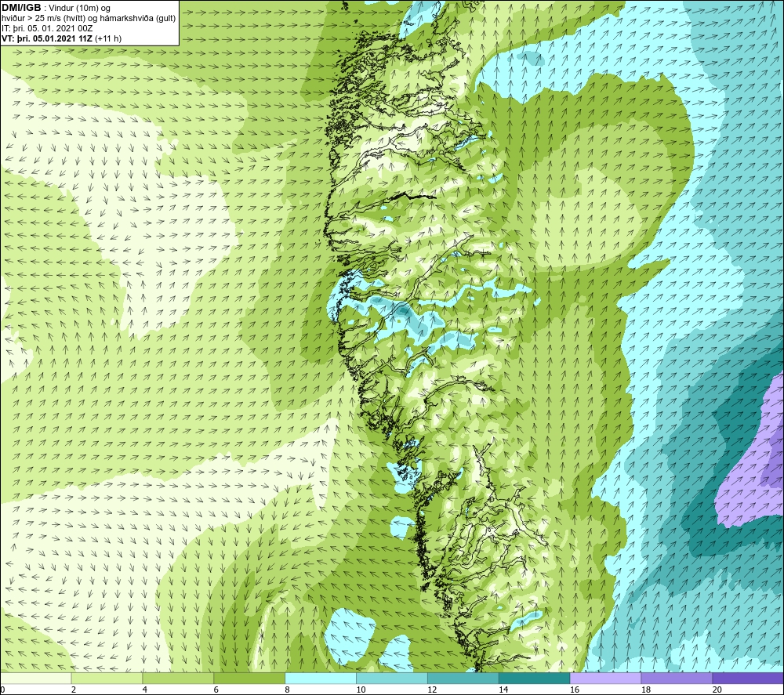
Task: Click the legend scale label 8
Action: (288, 690)
